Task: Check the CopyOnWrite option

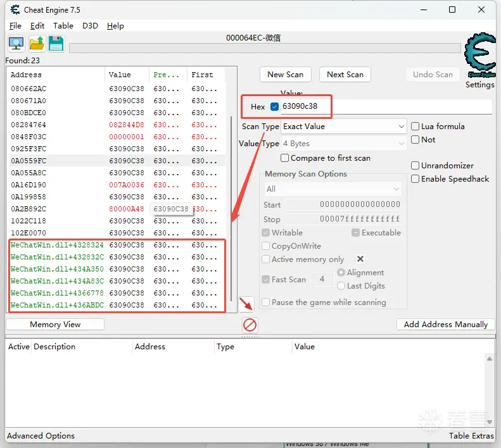Action: (265, 246)
